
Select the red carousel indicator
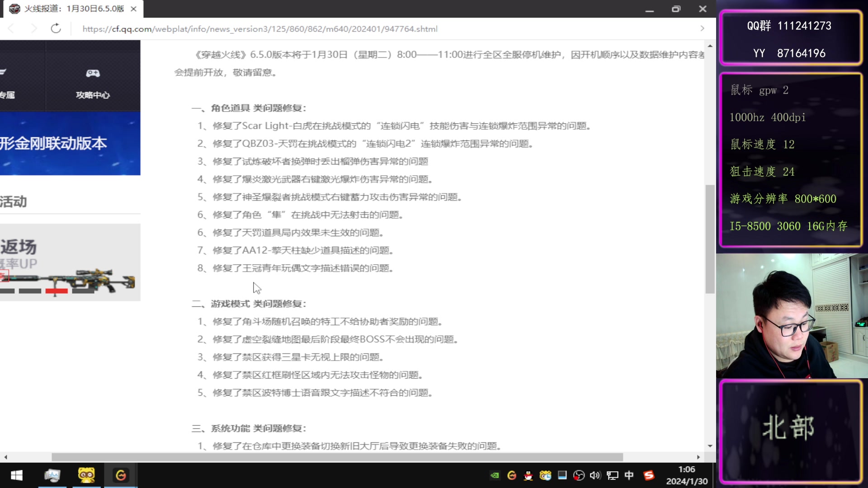coord(57,291)
